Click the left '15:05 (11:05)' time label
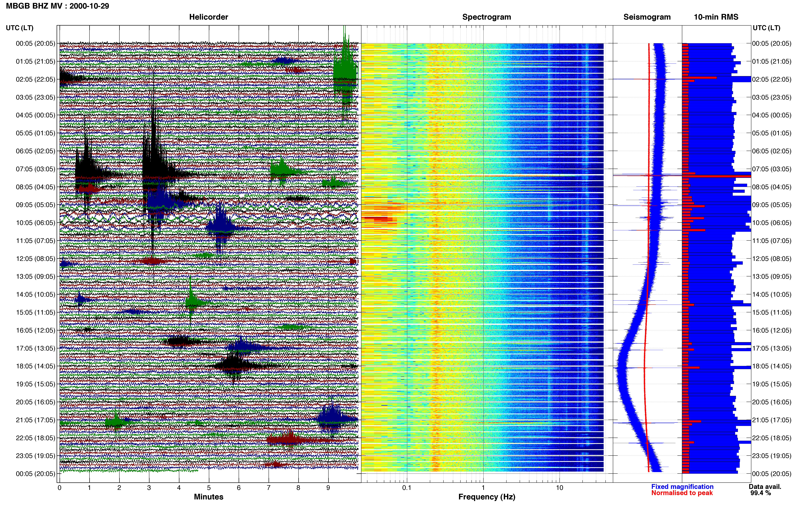 35,313
